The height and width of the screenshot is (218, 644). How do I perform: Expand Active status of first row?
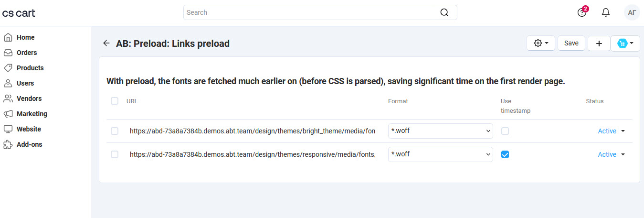point(612,131)
